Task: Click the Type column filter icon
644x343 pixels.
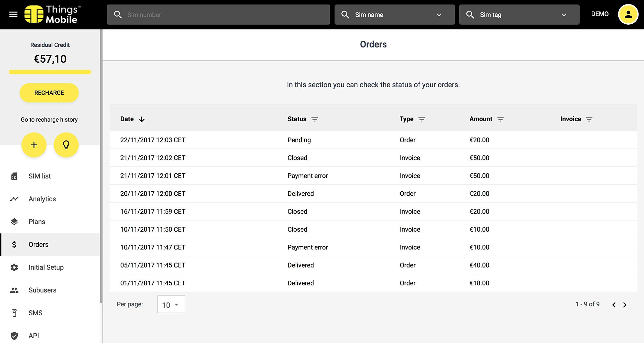Action: tap(421, 119)
